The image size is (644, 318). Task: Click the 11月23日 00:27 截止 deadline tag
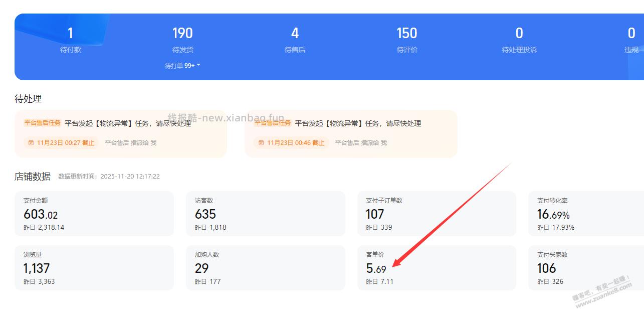coord(61,143)
